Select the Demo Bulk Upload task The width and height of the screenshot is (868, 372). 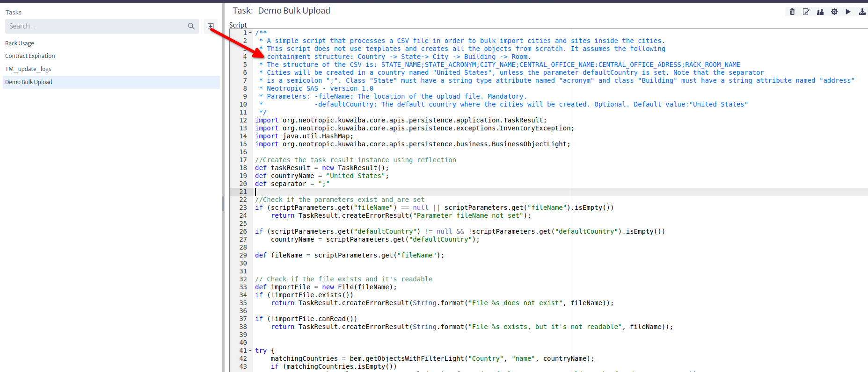coord(29,82)
